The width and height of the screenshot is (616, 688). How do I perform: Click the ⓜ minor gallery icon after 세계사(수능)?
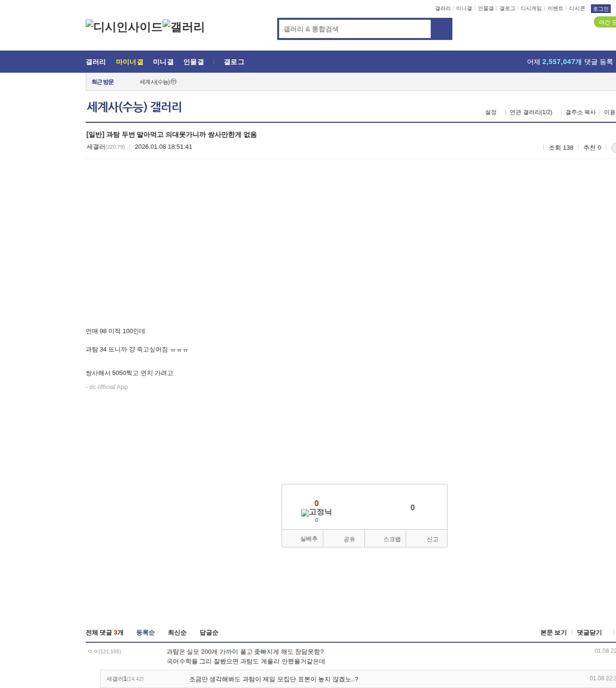174,82
